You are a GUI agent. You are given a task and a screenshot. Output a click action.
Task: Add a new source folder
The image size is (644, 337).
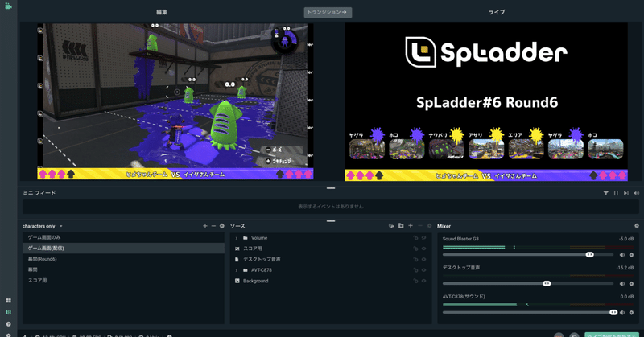coord(401,226)
